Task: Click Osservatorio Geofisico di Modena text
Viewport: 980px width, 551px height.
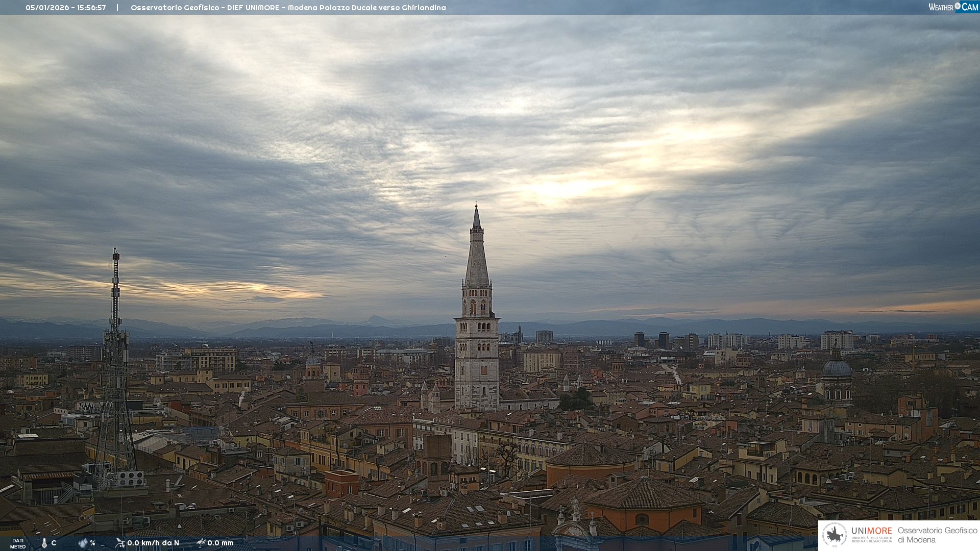Action: [937, 535]
